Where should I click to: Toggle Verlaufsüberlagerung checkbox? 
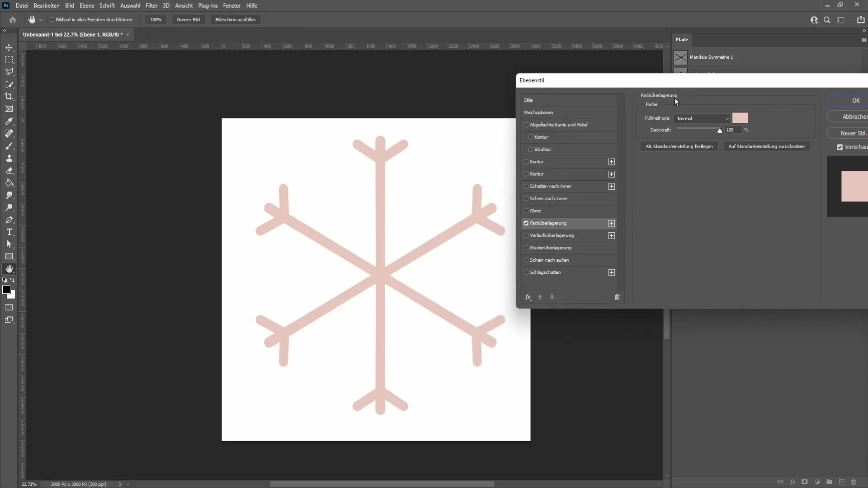coord(526,235)
